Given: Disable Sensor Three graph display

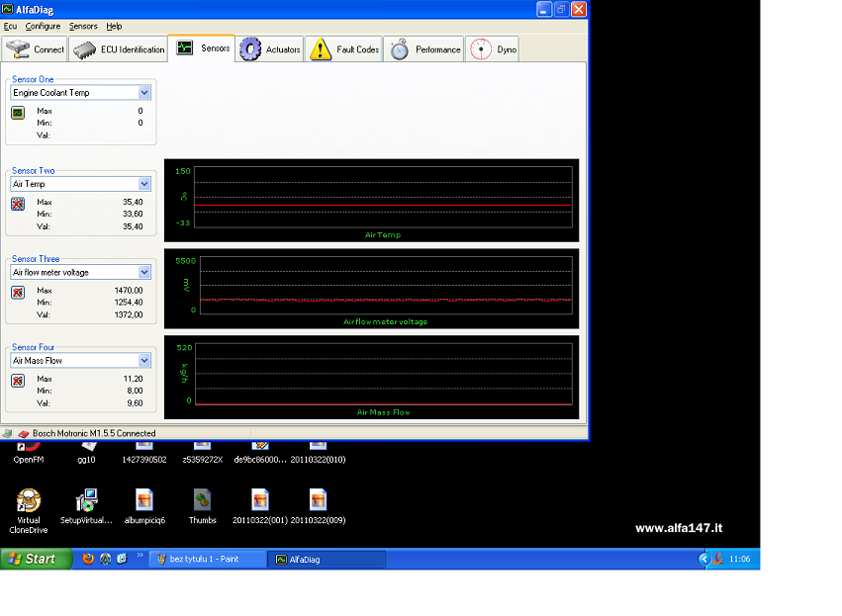Looking at the screenshot, I should 18,293.
